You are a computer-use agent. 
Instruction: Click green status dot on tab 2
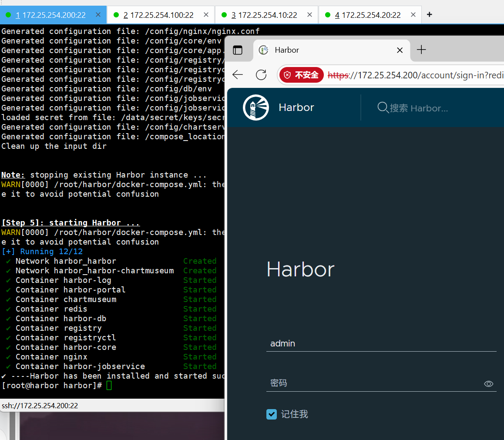[116, 15]
